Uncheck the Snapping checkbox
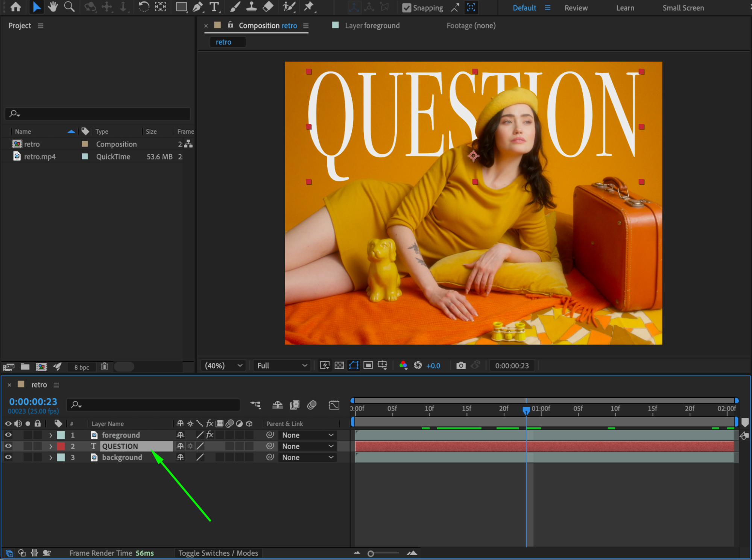 click(406, 8)
